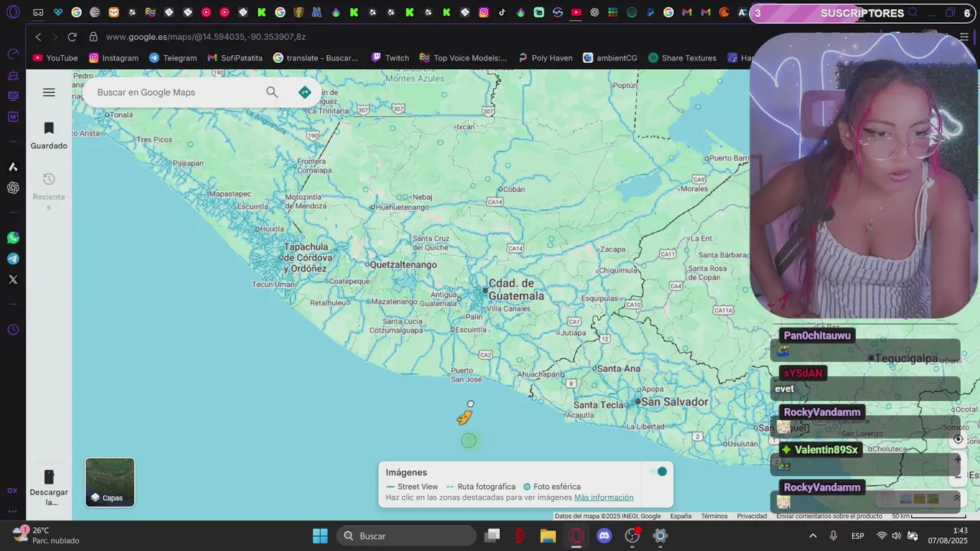
Task: Switch to the YouTube browser tab
Action: click(576, 12)
